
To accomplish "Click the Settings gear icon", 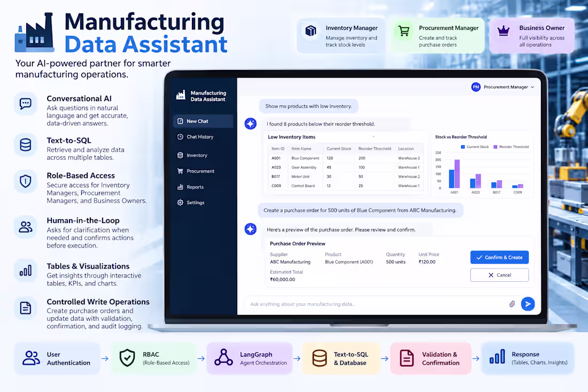I will point(180,203).
